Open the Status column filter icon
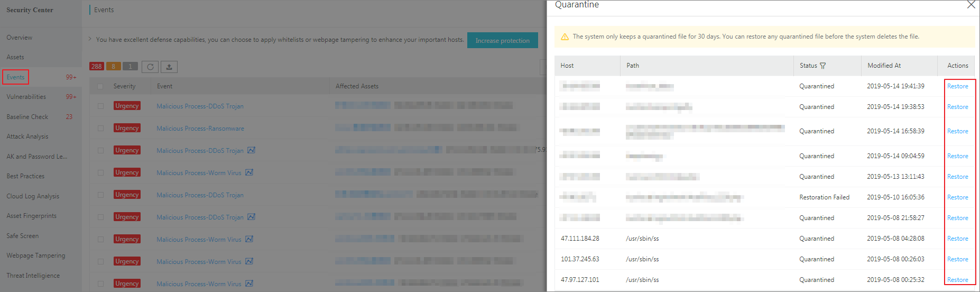The image size is (980, 292). (822, 66)
